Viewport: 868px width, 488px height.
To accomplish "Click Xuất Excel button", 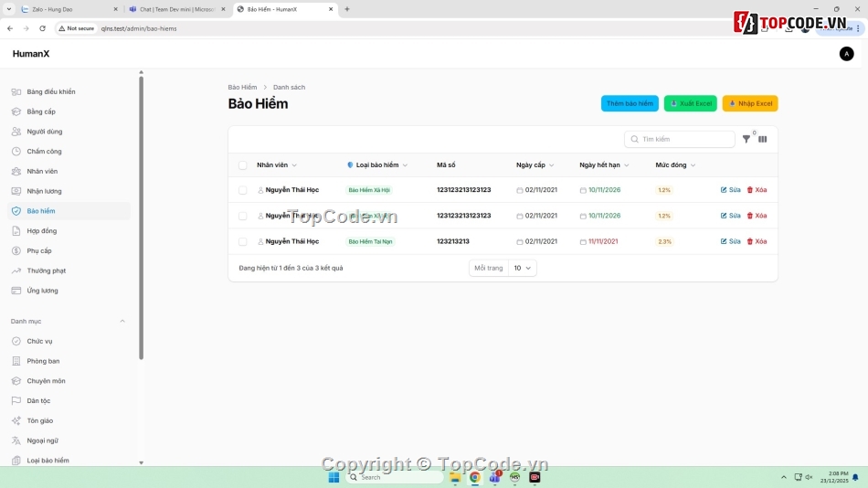I will click(x=691, y=103).
